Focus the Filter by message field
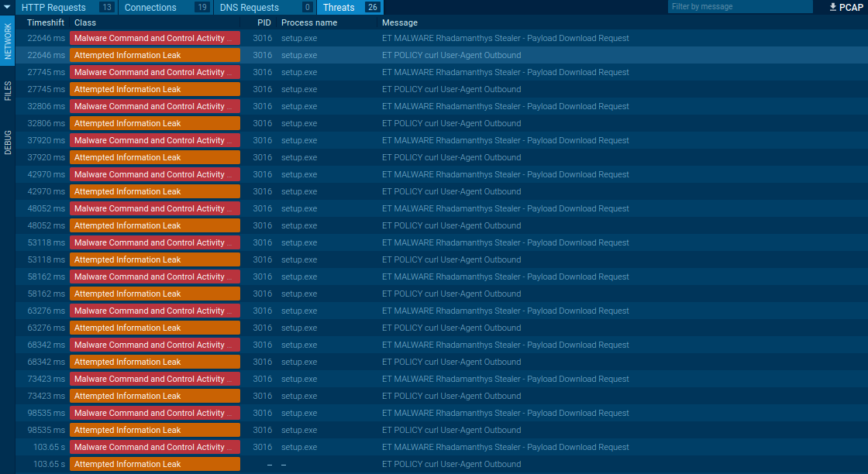The height and width of the screenshot is (474, 868). 739,7
